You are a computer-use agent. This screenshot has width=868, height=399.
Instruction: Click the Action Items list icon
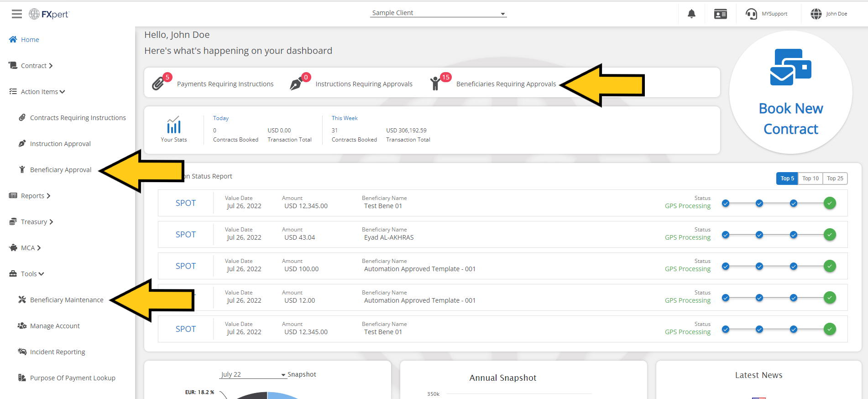tap(13, 91)
